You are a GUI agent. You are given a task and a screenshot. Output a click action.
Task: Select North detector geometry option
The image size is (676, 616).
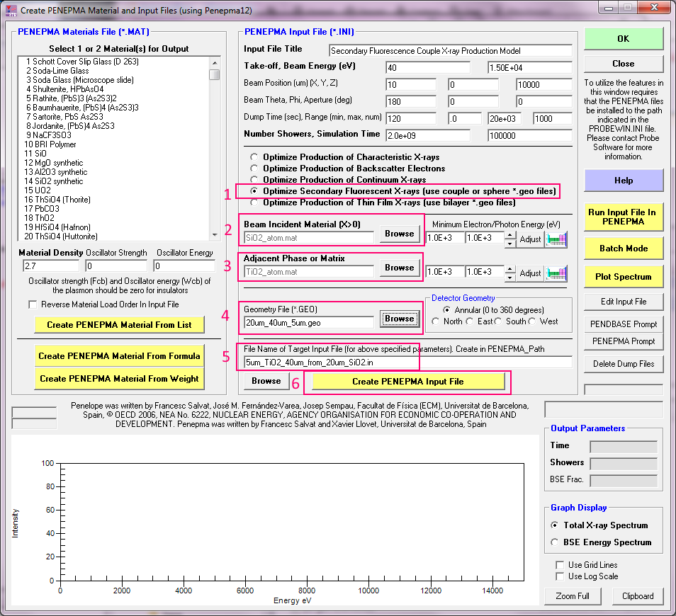436,321
